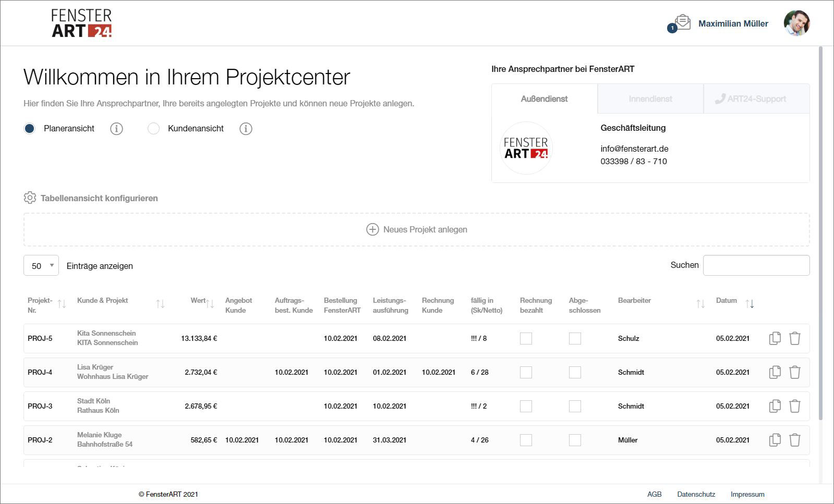The height and width of the screenshot is (504, 834).
Task: Check Rechnung bezahlt for PROJ-5
Action: point(526,338)
